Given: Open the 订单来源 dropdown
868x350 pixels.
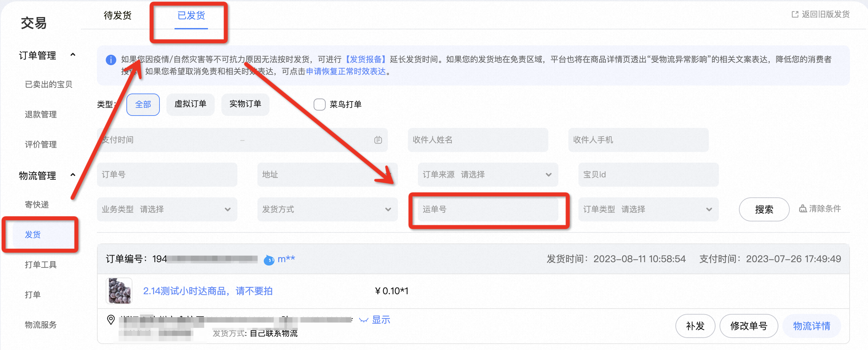Looking at the screenshot, I should pos(487,175).
